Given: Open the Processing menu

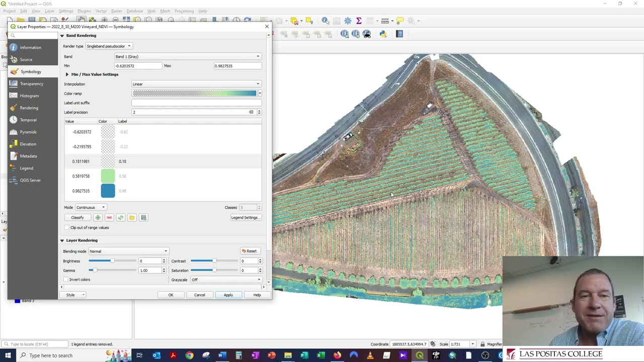Looking at the screenshot, I should (184, 11).
